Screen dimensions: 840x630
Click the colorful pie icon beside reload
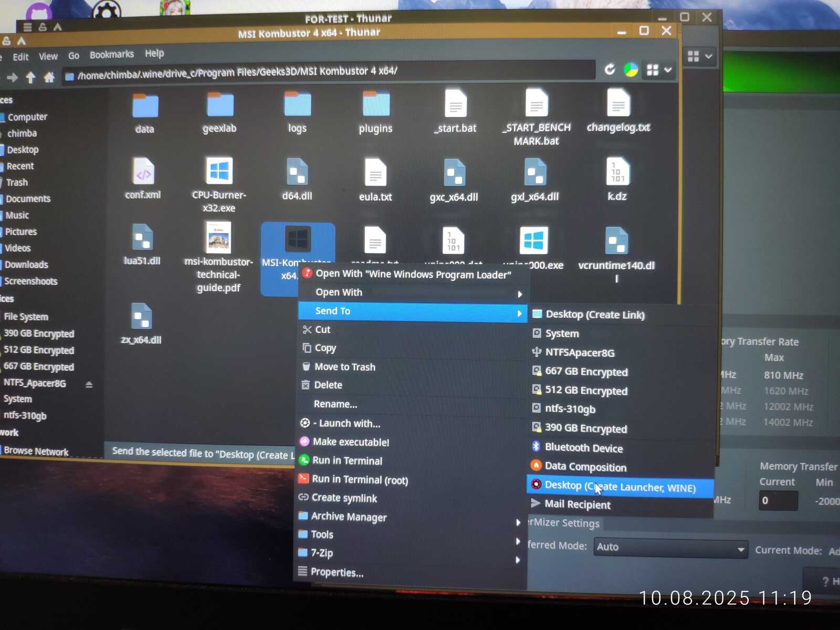pos(631,69)
